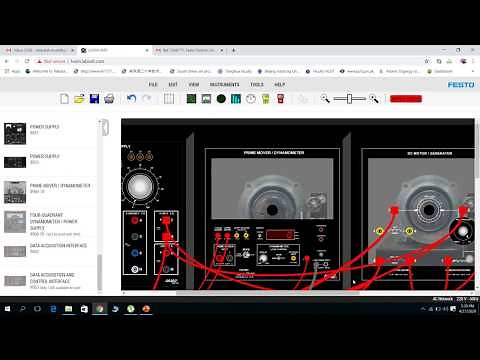Image resolution: width=480 pixels, height=360 pixels.
Task: Open the Windows Start menu
Action: click(7, 309)
